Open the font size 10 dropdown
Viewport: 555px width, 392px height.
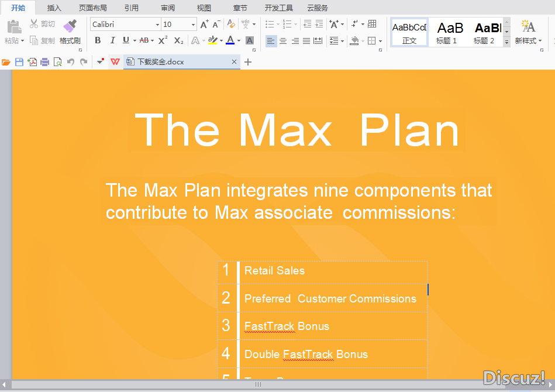193,25
